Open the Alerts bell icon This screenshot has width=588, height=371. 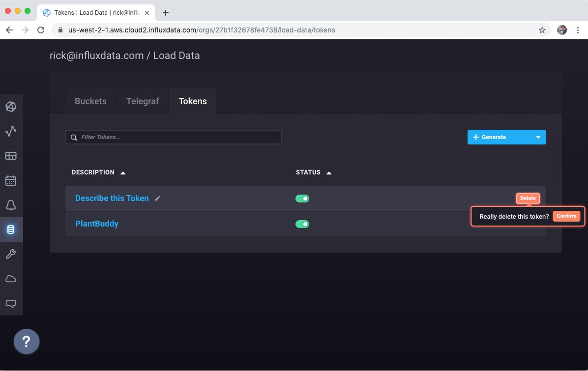[x=11, y=205]
